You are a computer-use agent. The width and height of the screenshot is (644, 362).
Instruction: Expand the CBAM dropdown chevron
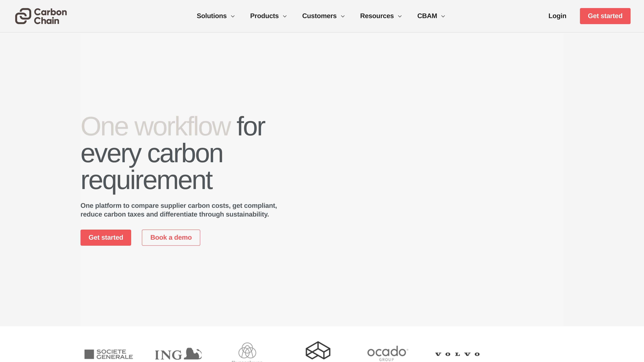pos(443,16)
